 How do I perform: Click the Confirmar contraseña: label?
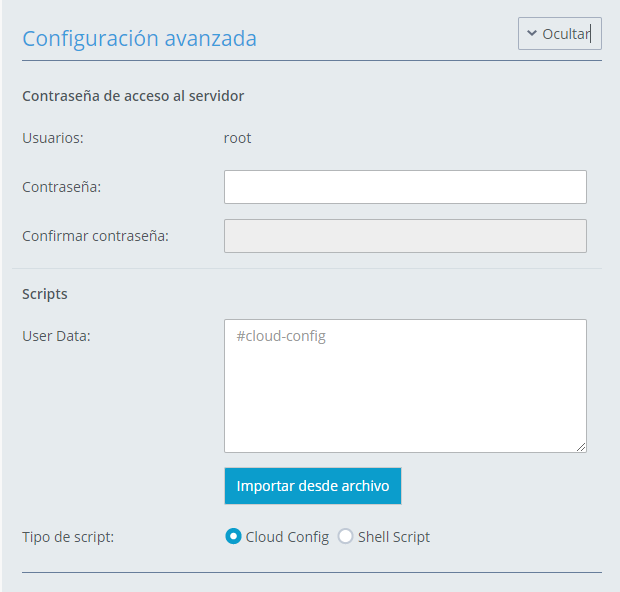click(95, 236)
